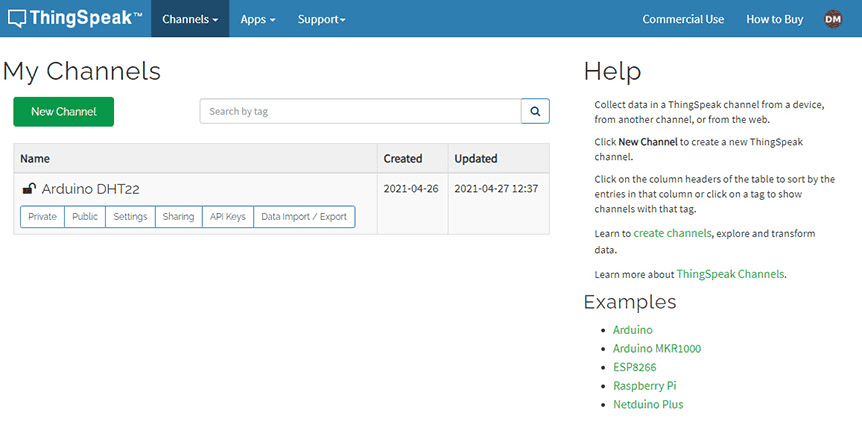Expand the Channels dropdown menu
862x421 pixels.
[190, 19]
